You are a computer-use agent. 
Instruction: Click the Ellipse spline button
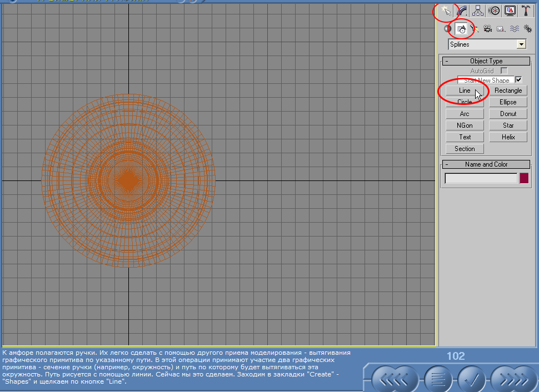(508, 102)
